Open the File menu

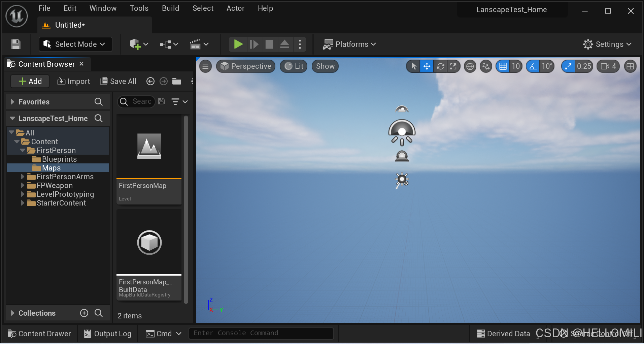pos(44,8)
